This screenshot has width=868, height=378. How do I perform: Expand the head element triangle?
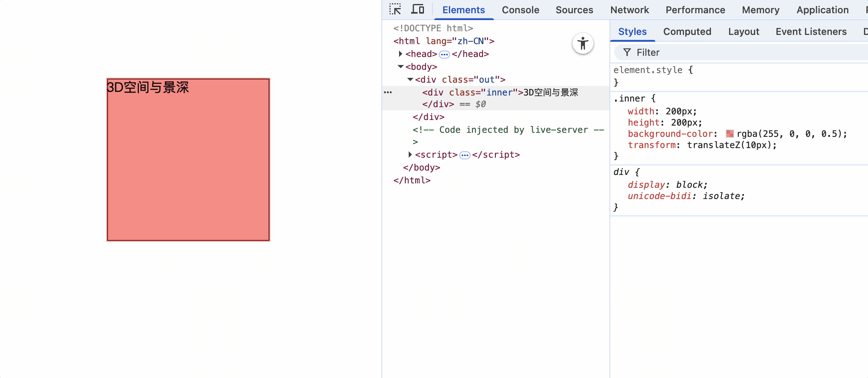click(400, 54)
